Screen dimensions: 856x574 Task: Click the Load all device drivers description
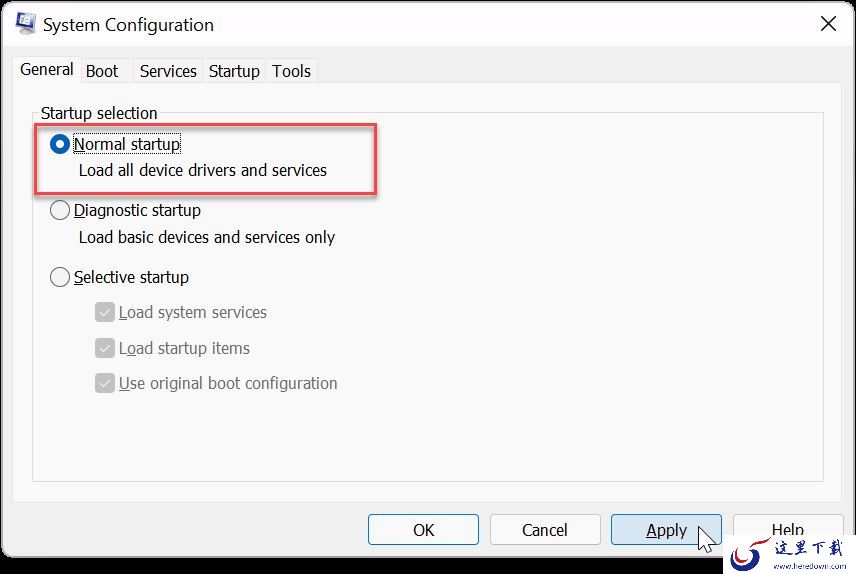[203, 170]
